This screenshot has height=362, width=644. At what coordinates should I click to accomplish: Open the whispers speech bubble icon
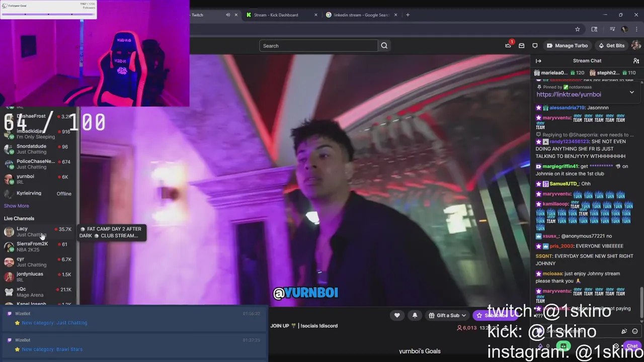[x=535, y=46]
